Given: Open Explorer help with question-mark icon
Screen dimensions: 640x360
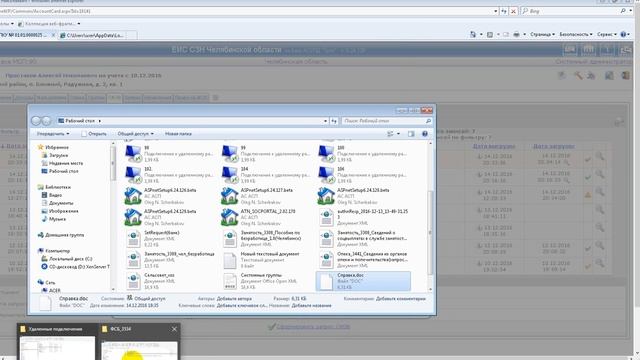Looking at the screenshot, I should [424, 134].
